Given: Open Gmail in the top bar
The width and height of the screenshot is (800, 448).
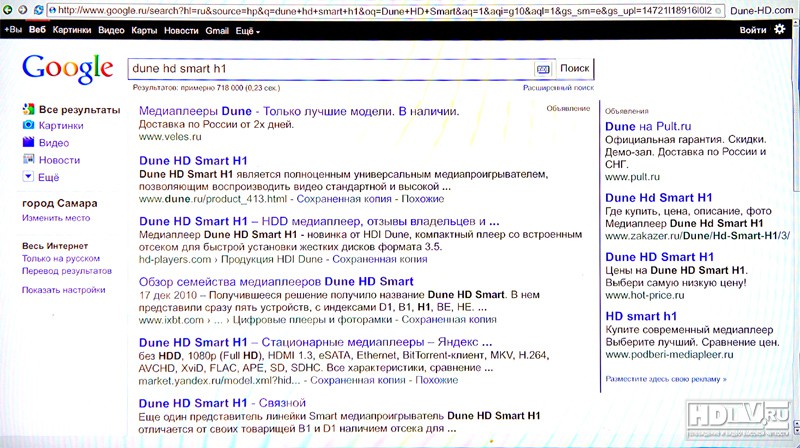Looking at the screenshot, I should click(x=217, y=31).
